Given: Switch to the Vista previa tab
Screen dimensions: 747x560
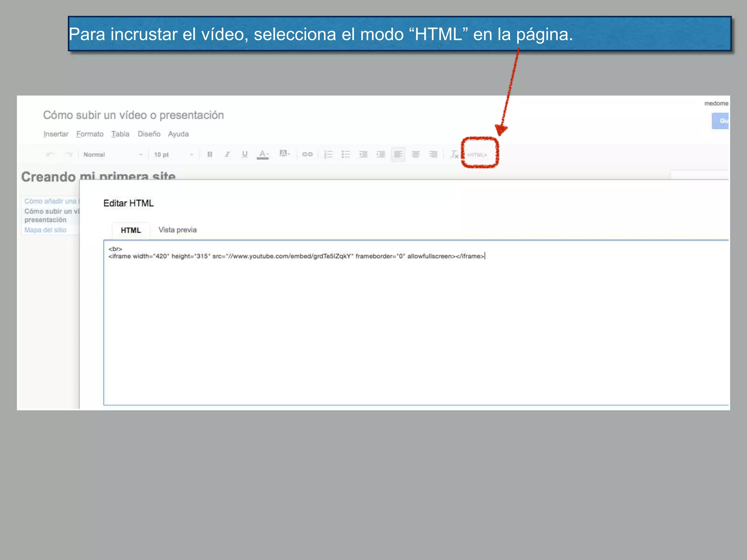Looking at the screenshot, I should point(177,230).
